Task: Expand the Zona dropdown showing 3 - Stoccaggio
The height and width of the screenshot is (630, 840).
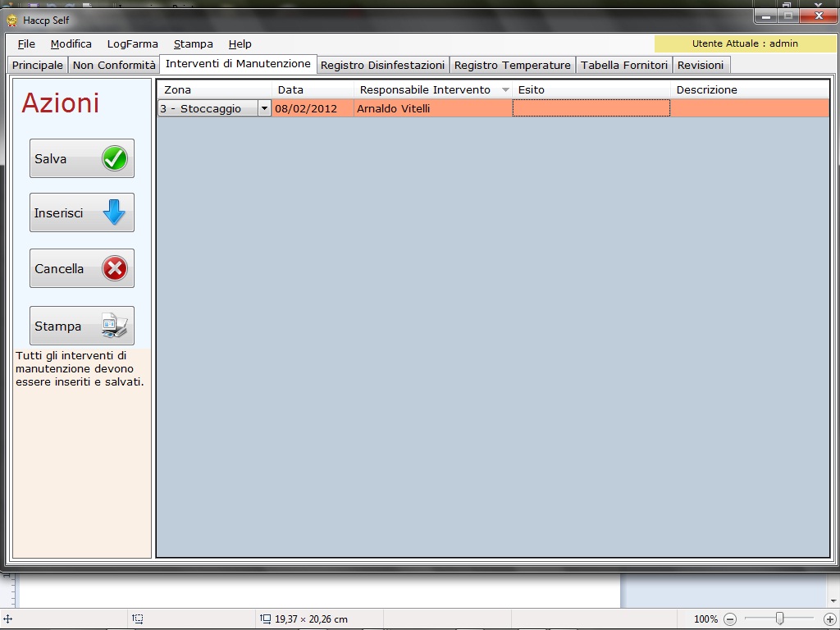Action: click(264, 108)
